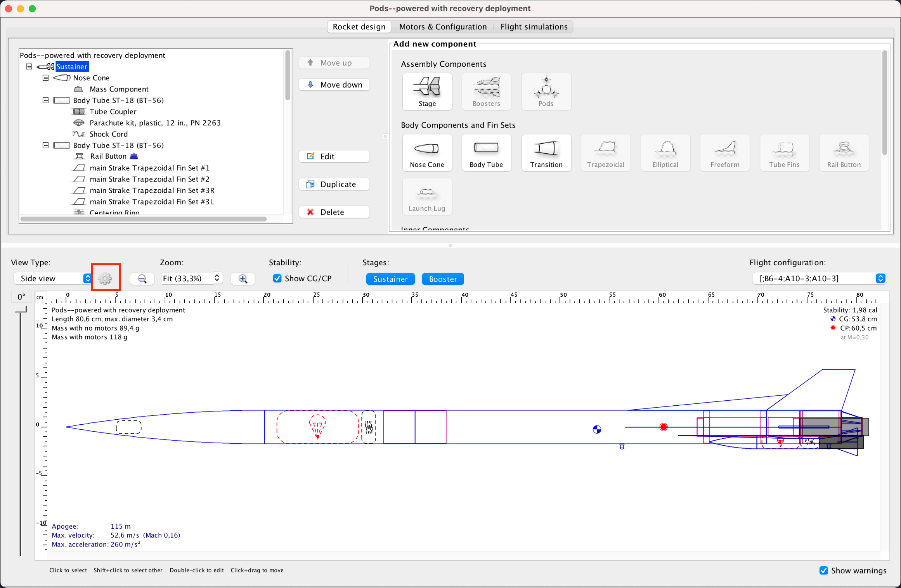Enable Show CG/CP display
This screenshot has height=588, width=901.
click(x=277, y=278)
